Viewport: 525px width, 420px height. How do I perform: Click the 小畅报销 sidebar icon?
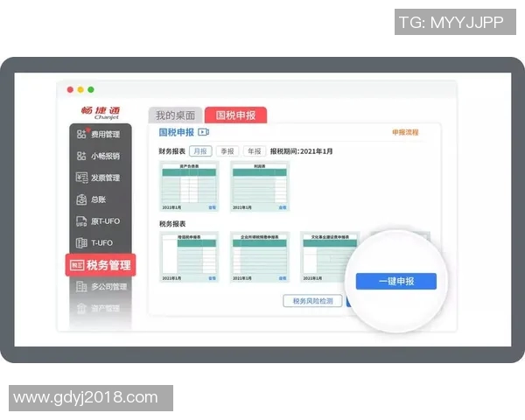point(81,156)
